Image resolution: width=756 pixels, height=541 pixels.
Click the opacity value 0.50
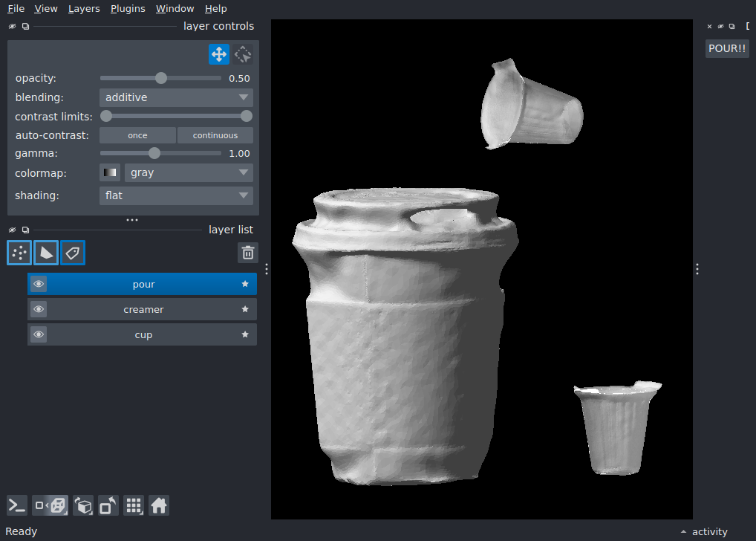point(239,79)
